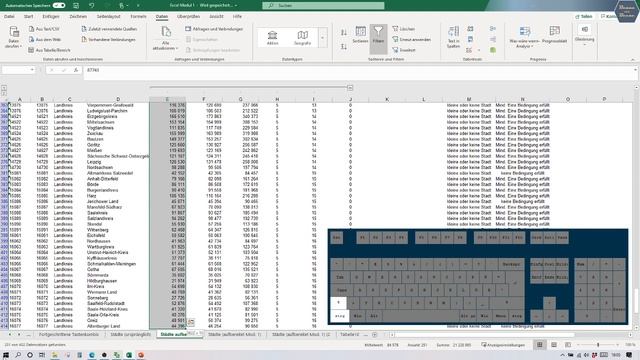Click the Blitzvorschau icon in Datentools

tap(470, 29)
